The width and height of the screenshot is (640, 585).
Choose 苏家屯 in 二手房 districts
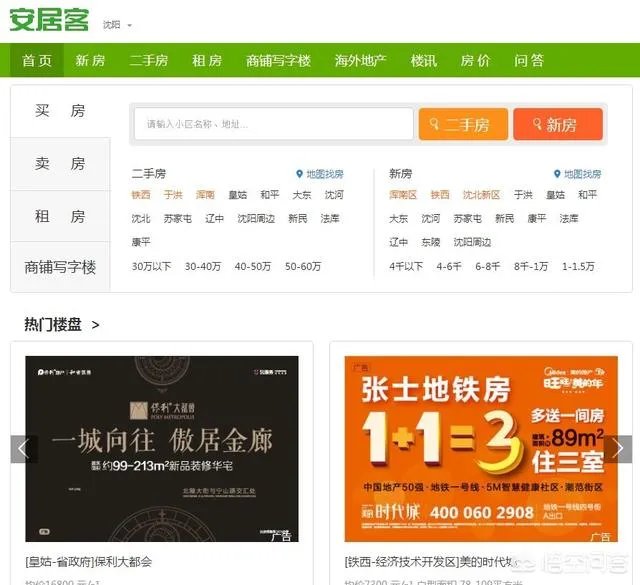tap(178, 219)
